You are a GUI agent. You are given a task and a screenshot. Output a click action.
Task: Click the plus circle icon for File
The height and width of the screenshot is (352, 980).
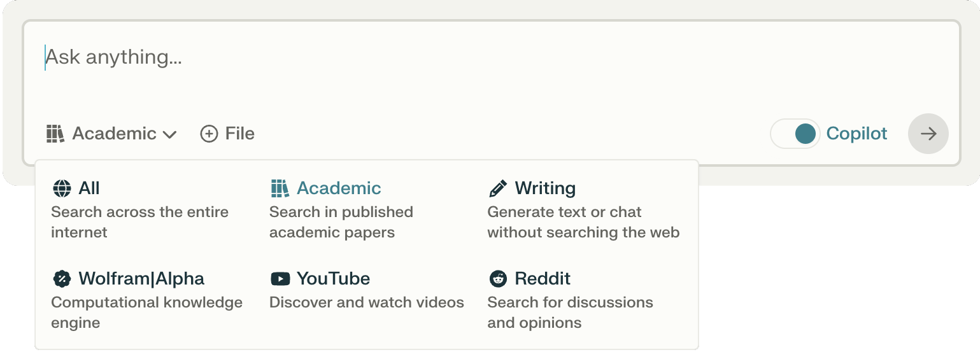pos(209,134)
